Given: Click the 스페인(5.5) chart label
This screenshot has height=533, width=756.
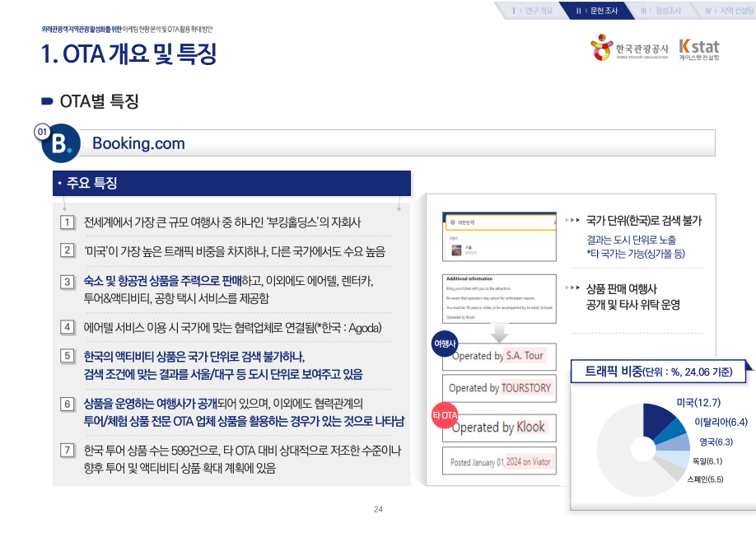Looking at the screenshot, I should pos(705,479).
